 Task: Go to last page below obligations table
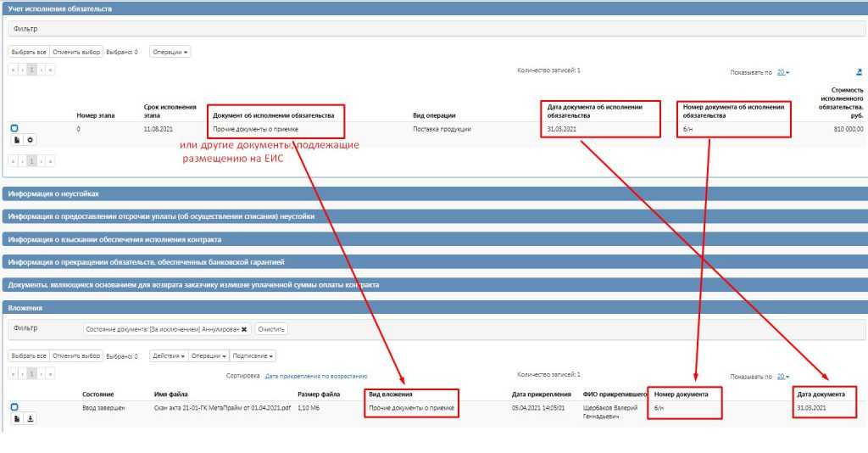(x=50, y=161)
